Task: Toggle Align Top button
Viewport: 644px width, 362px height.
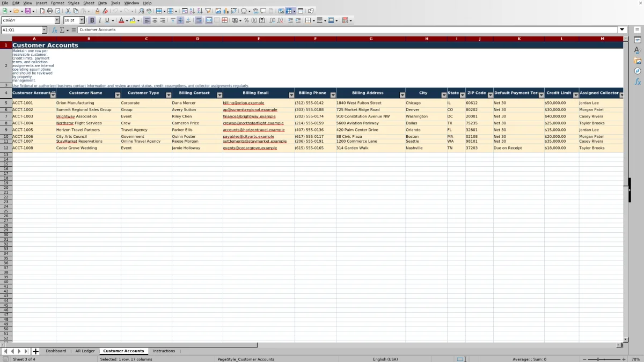Action: (172, 20)
